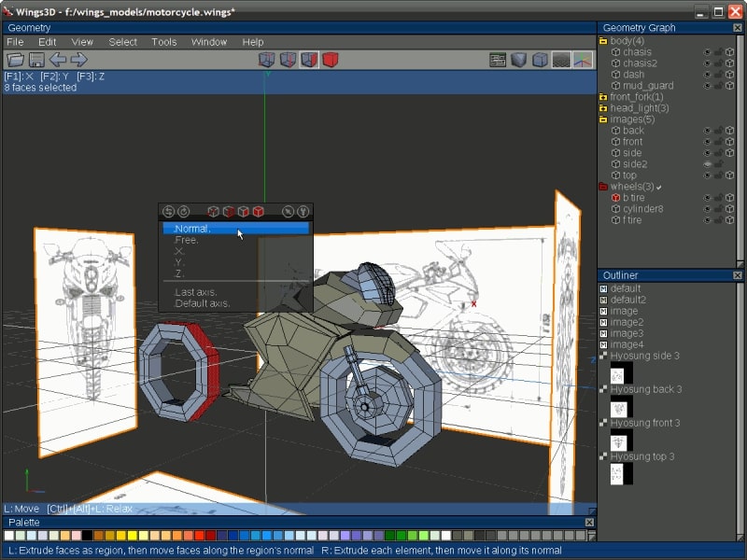Click the smooth shaded view cube icon
This screenshot has height=560, width=747.
[517, 60]
